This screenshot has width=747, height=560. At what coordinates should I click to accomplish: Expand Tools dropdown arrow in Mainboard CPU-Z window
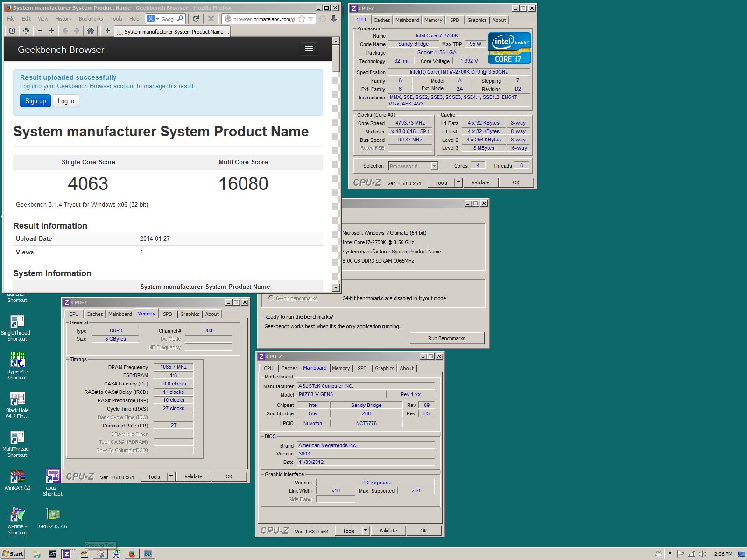pyautogui.click(x=366, y=531)
